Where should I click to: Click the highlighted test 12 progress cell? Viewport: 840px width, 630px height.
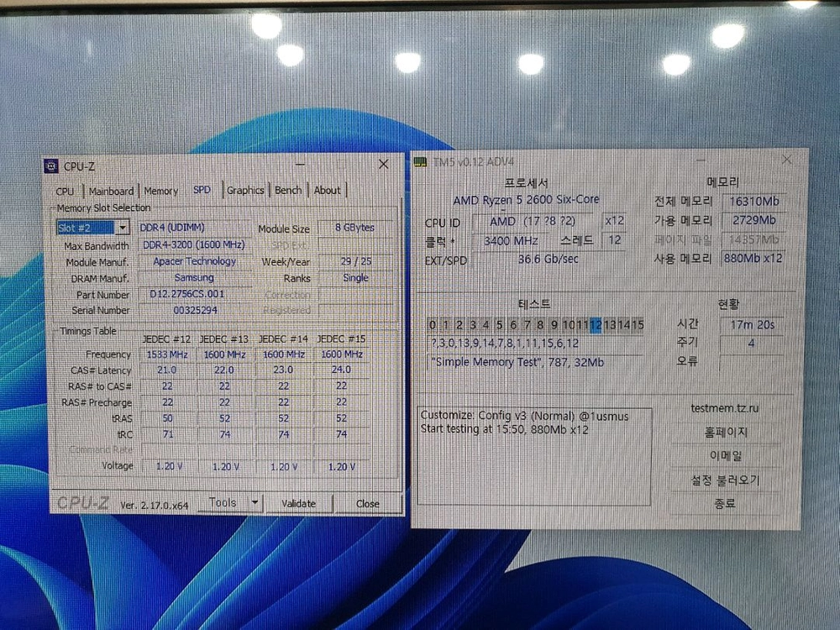point(596,324)
